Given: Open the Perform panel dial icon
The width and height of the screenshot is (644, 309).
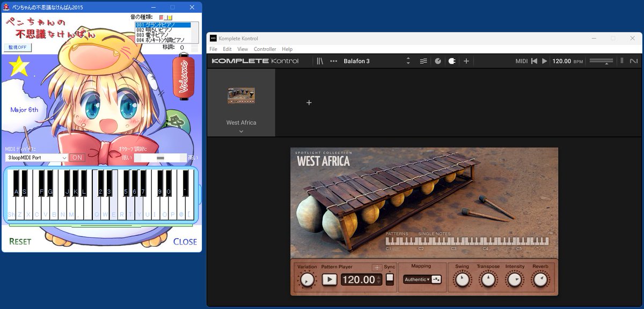Looking at the screenshot, I should 438,61.
